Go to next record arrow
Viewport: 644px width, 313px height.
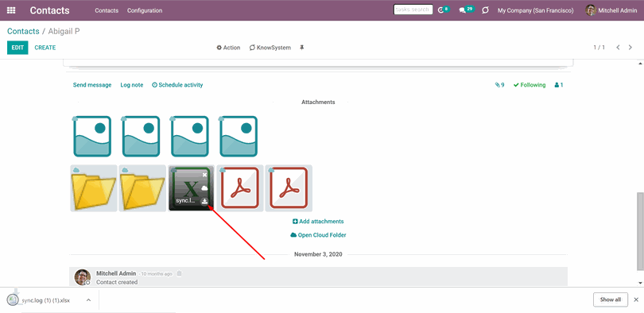tap(630, 48)
